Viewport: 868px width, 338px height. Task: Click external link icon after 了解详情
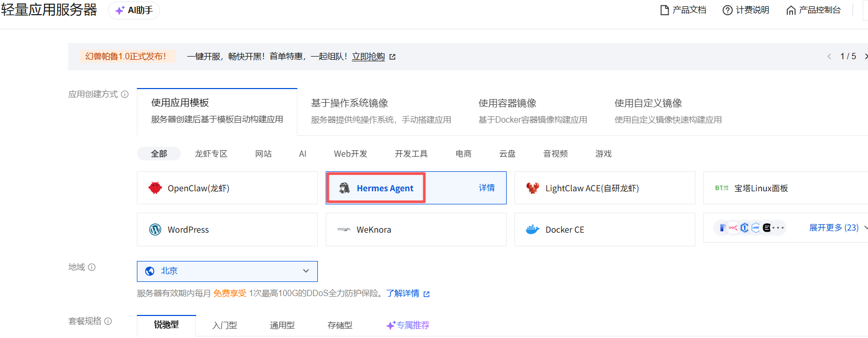pos(426,294)
